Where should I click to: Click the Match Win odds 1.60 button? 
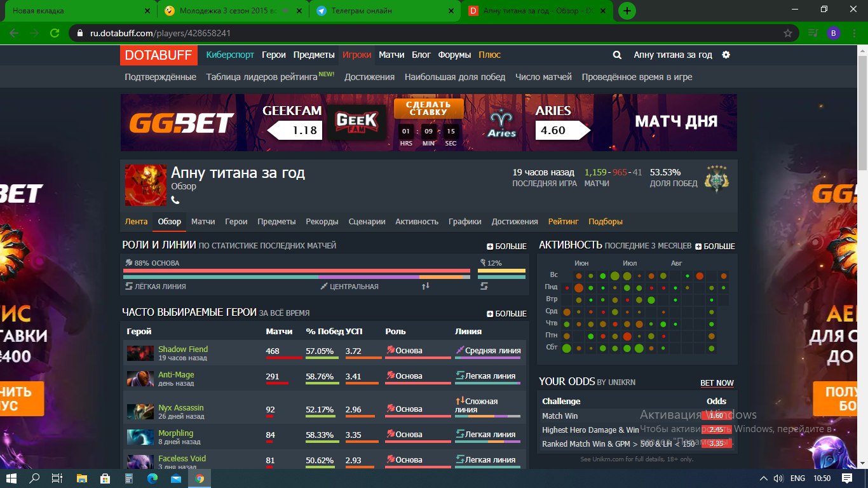716,416
